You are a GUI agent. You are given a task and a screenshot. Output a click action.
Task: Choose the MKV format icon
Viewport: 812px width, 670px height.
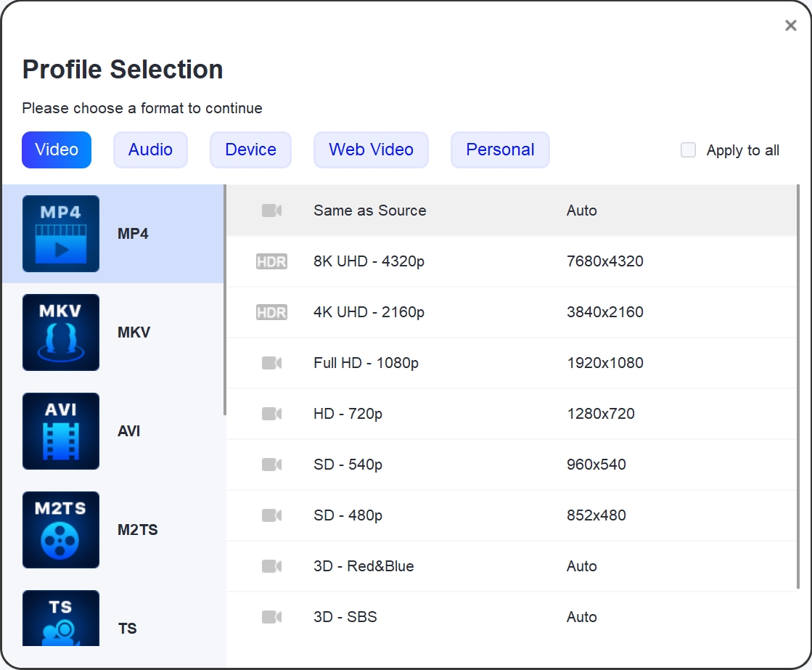[x=61, y=332]
